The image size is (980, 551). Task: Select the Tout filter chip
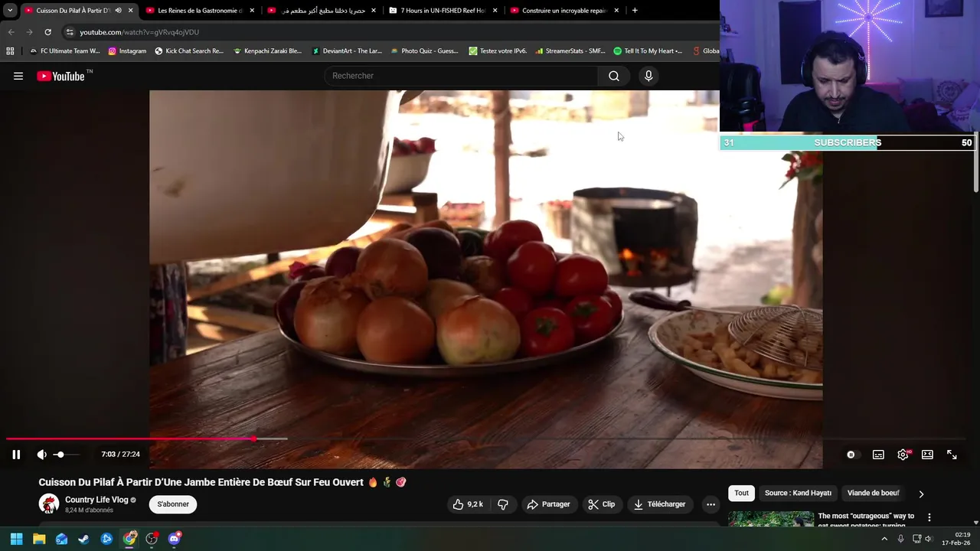point(741,493)
